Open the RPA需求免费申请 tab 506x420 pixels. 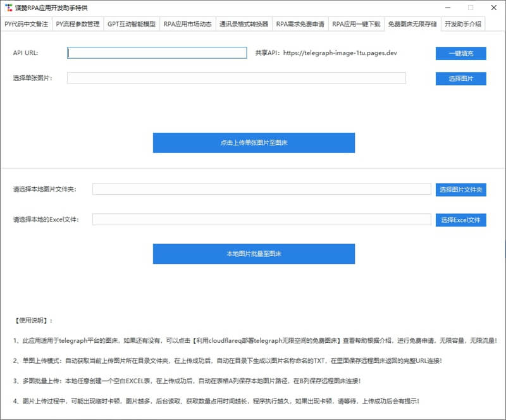point(300,24)
